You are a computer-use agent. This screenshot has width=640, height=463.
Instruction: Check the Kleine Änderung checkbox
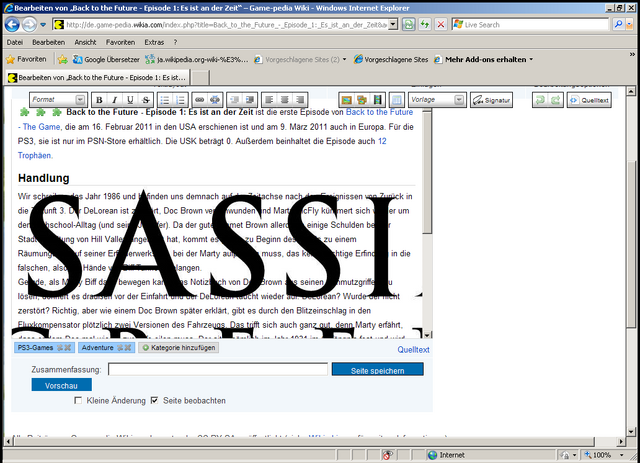[78, 401]
